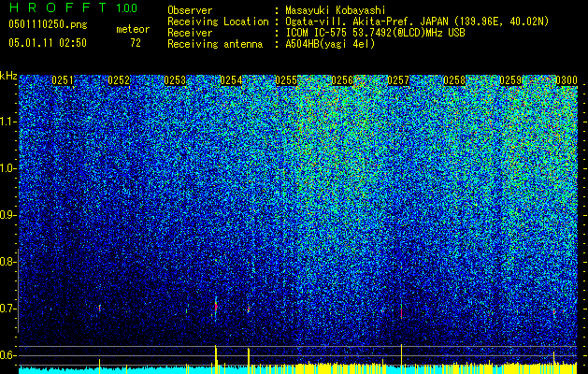Click the 0300 time marker
The width and height of the screenshot is (588, 374).
coord(566,80)
